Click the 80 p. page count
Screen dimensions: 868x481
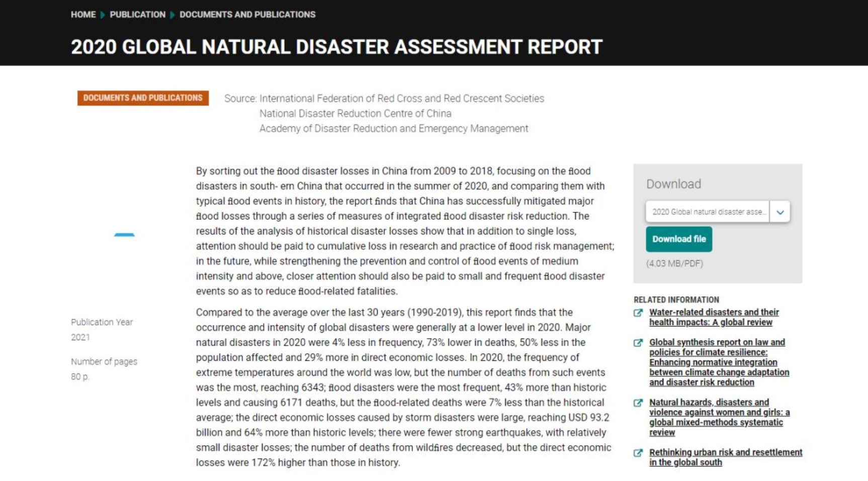(80, 377)
